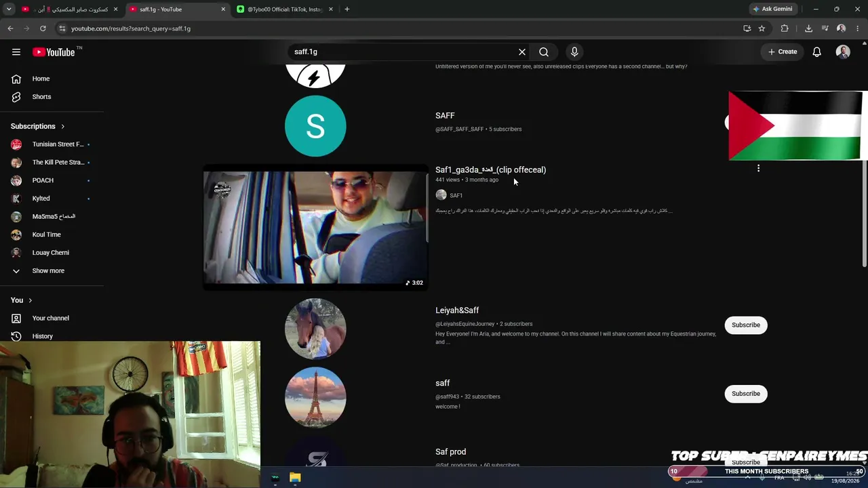Click the text "@LeiyahsEquineJourney • 2 subscribers"
Viewport: 868px width, 488px height.
click(x=484, y=324)
